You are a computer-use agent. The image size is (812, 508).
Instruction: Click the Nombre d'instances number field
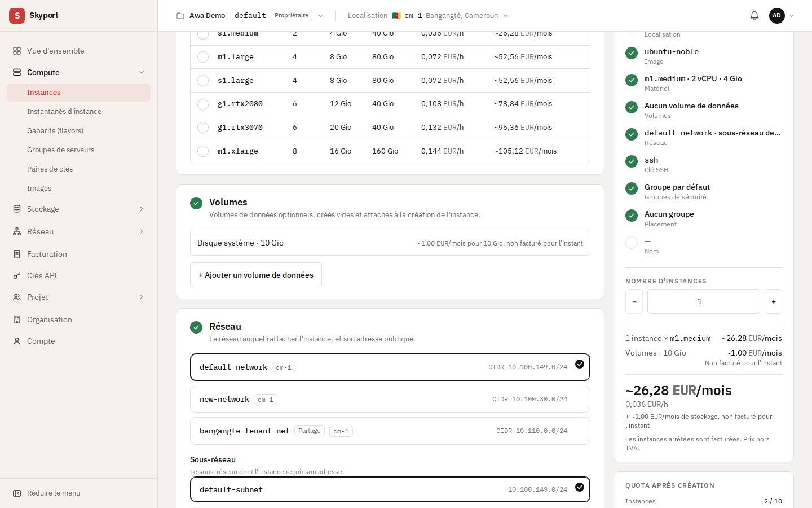coord(704,301)
